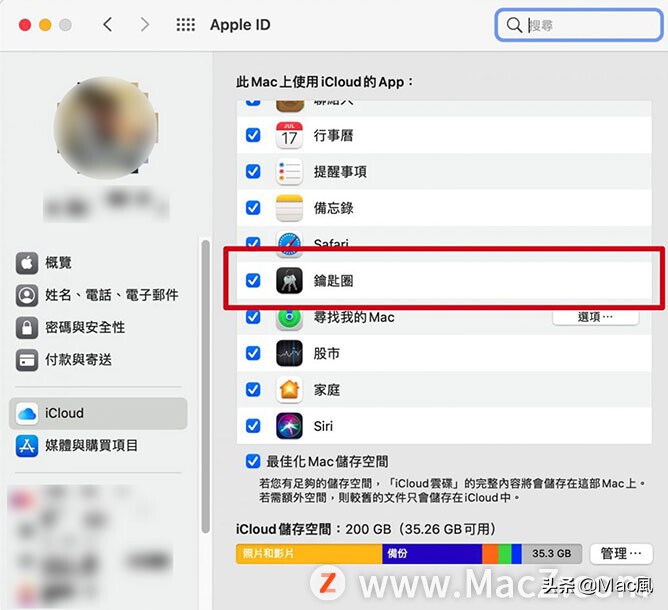Click the Reminders app icon
668x610 pixels.
(x=289, y=172)
